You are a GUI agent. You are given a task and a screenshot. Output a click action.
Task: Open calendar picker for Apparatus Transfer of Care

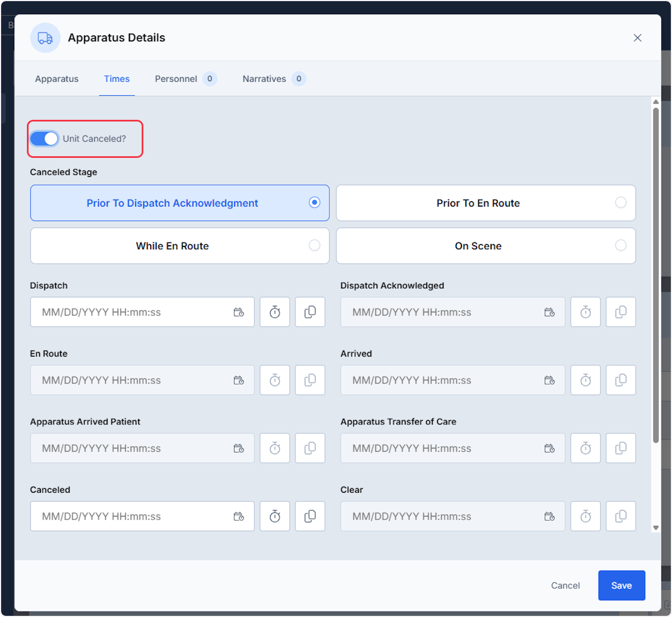[x=549, y=448]
